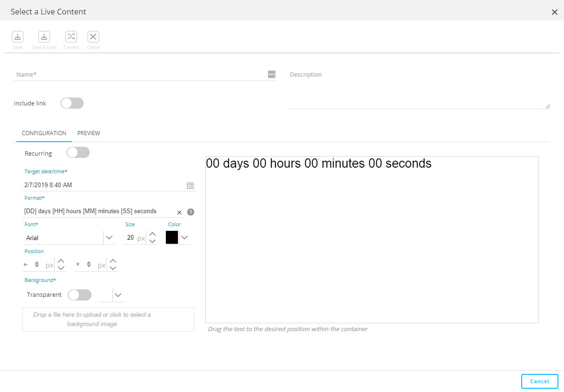Click the Save toolbar icon
The image size is (564, 392).
18,37
